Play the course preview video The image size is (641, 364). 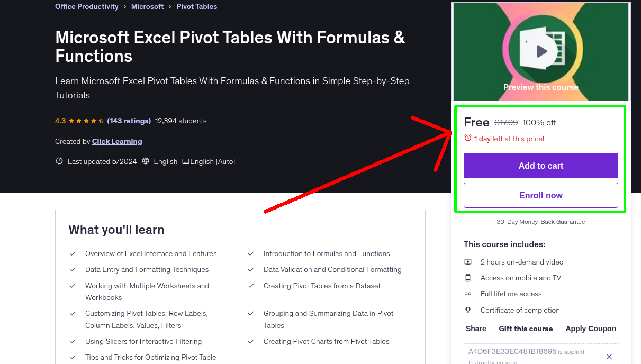pyautogui.click(x=540, y=51)
